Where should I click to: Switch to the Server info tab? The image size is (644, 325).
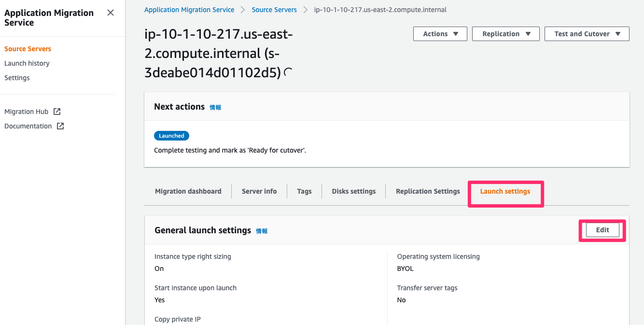[x=259, y=191]
